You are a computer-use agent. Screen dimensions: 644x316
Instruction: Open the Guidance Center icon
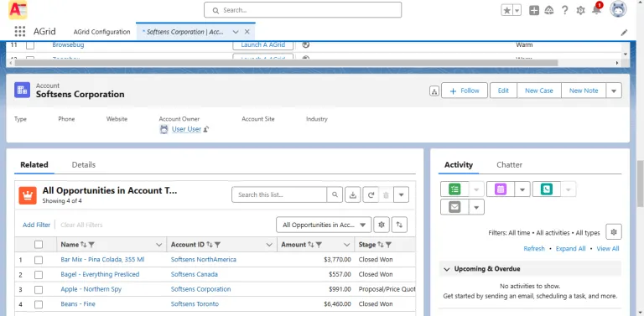tap(549, 11)
